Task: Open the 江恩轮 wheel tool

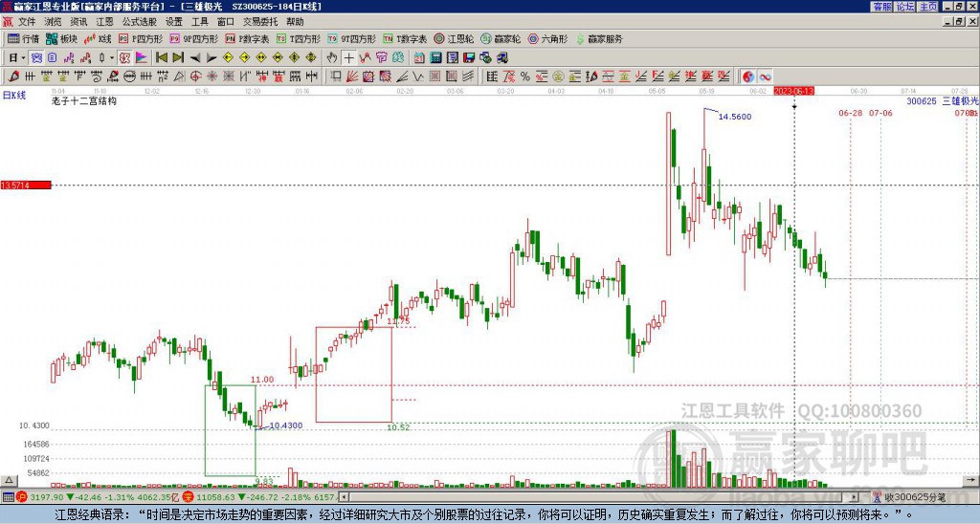Action: click(x=454, y=38)
